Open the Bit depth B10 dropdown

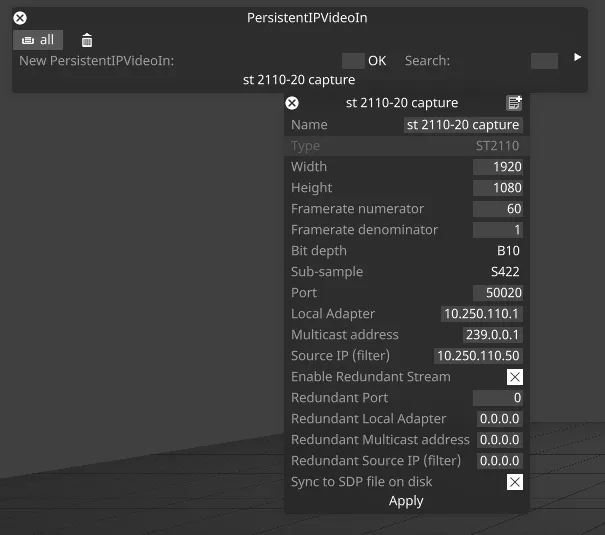tap(508, 251)
